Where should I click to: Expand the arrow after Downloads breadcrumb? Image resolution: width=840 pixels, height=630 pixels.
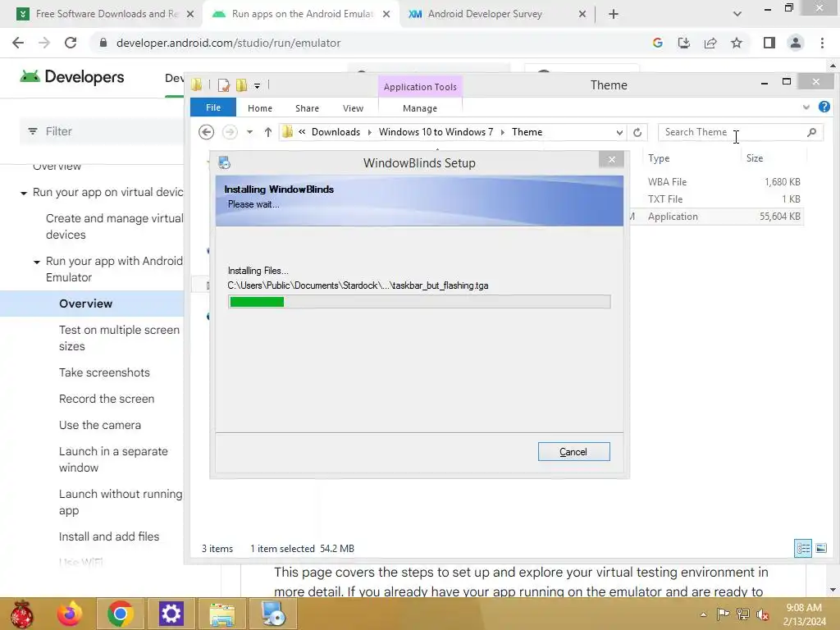click(x=370, y=132)
